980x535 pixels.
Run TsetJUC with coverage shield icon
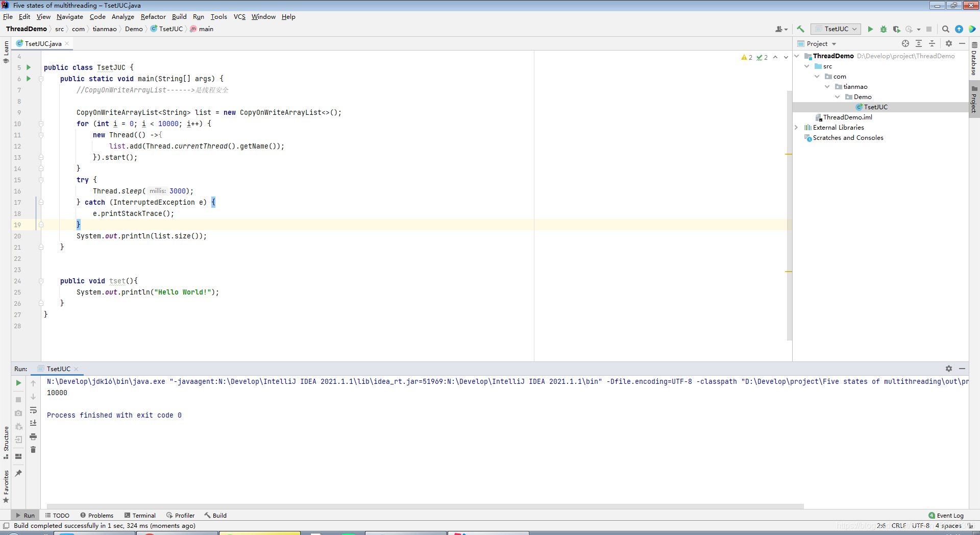click(x=897, y=29)
